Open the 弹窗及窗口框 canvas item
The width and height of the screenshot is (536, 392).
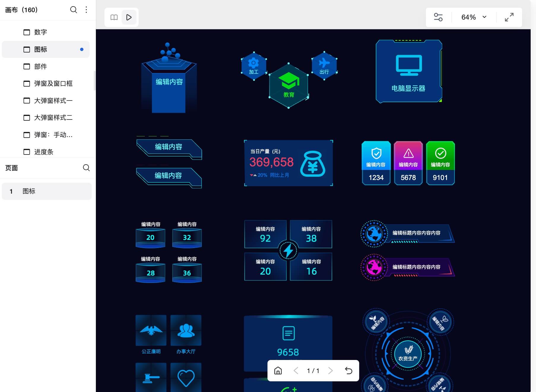(x=53, y=84)
